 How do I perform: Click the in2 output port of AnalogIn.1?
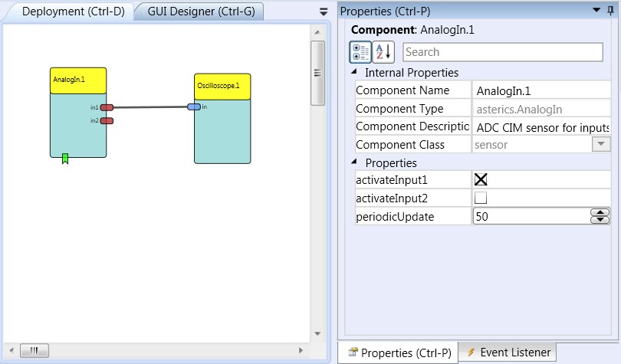pyautogui.click(x=107, y=120)
